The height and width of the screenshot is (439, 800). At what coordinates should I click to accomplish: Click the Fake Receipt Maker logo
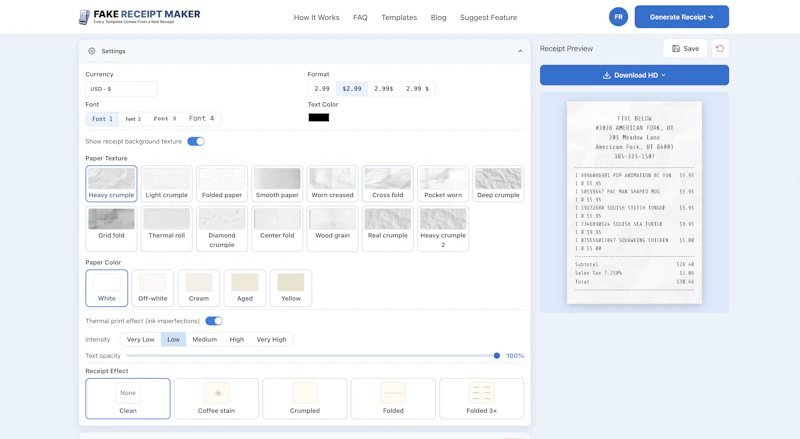coord(139,17)
